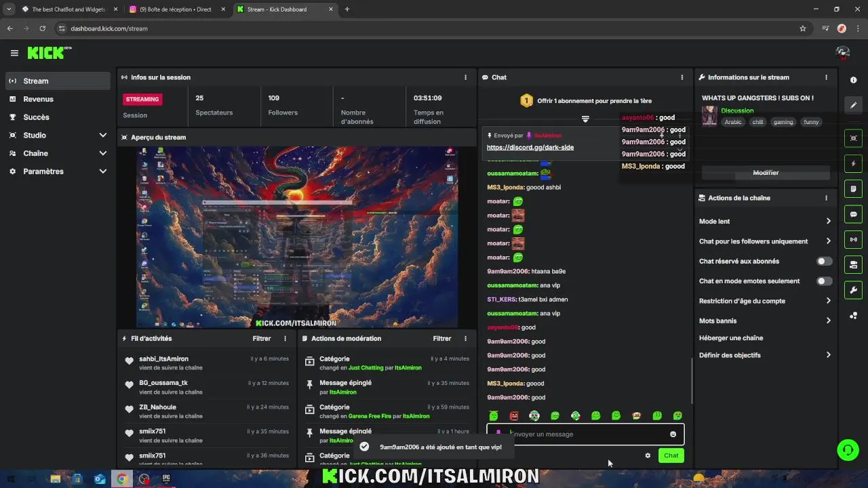Viewport: 868px width, 488px height.
Task: Click the green headset support button
Action: point(848,449)
